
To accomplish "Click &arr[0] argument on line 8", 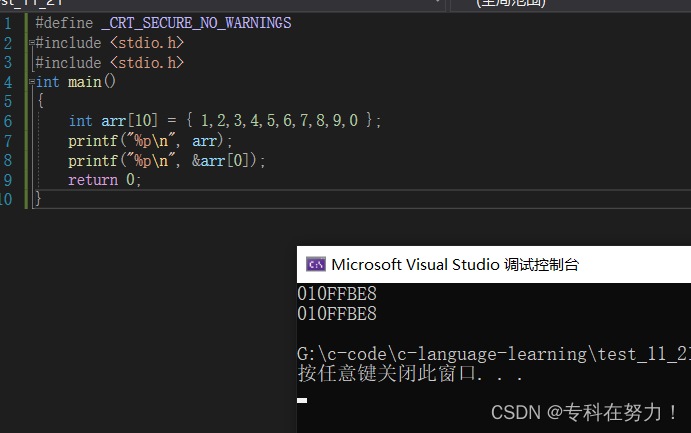I will coord(221,160).
